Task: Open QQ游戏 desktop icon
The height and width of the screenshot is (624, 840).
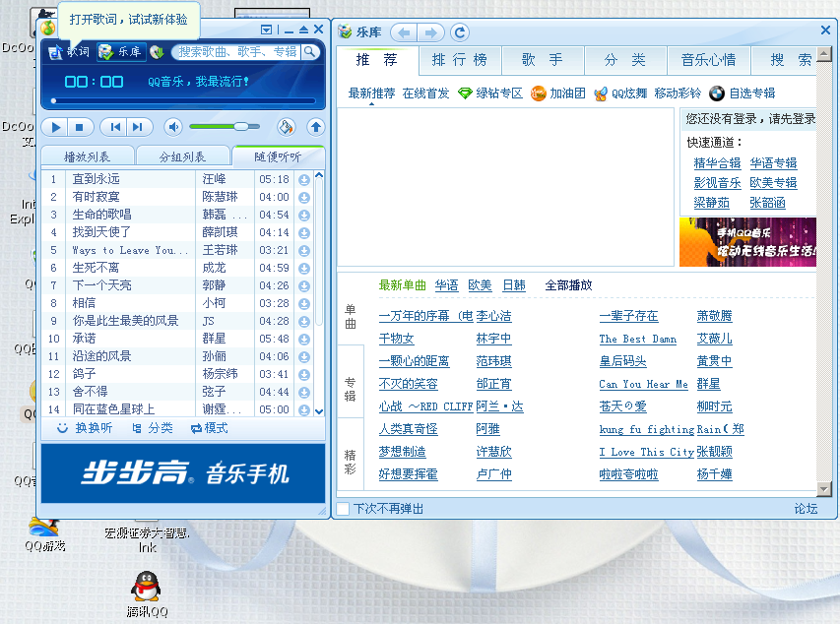Action: pos(45,535)
